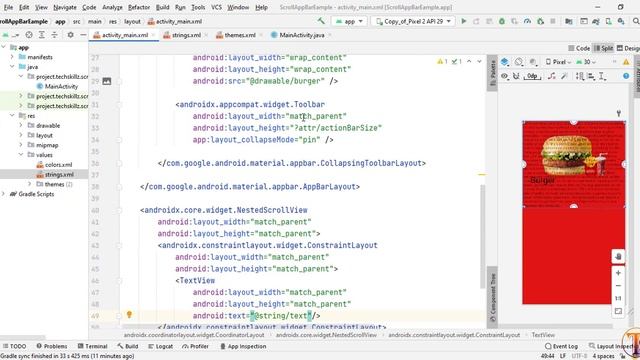Screen dimensions: 640x360
Task: Expand the themes (2) node
Action: click(29, 184)
